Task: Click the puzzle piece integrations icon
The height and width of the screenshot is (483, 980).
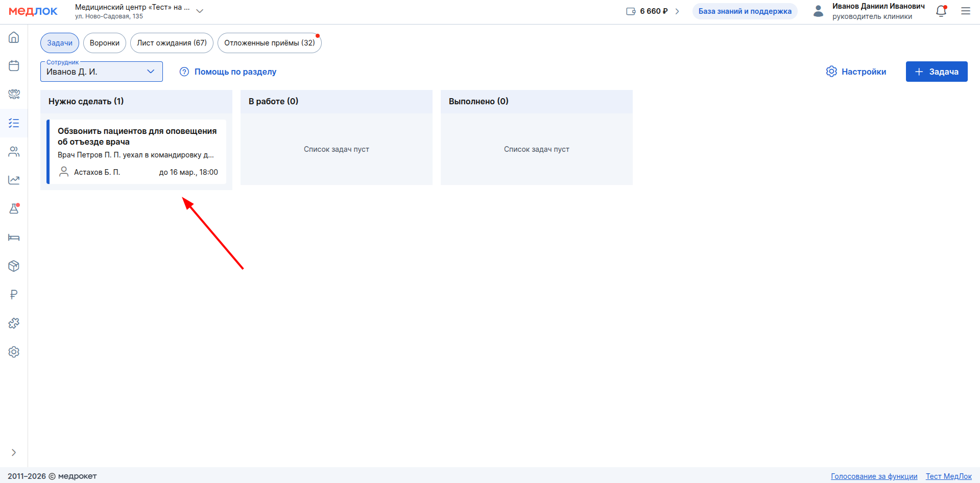Action: [x=14, y=323]
